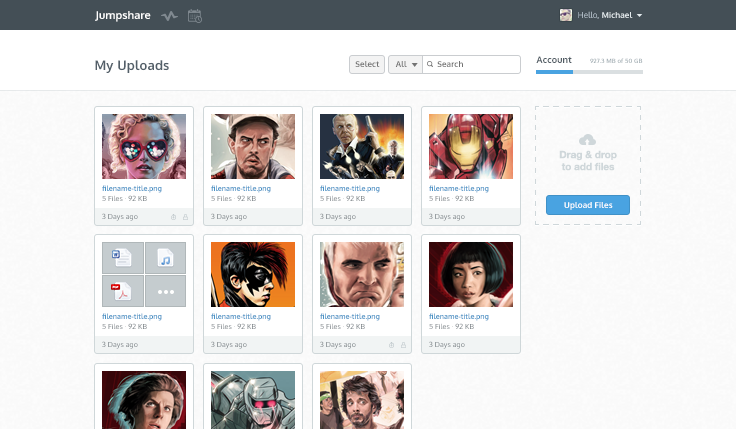This screenshot has width=736, height=429.
Task: Click Michael's avatar picture
Action: 566,15
